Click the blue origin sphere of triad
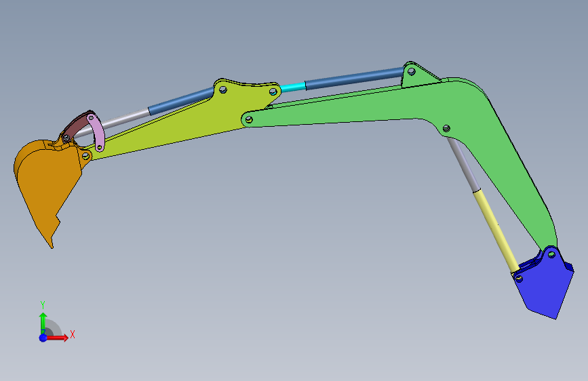This screenshot has height=381, width=588. pyautogui.click(x=43, y=338)
